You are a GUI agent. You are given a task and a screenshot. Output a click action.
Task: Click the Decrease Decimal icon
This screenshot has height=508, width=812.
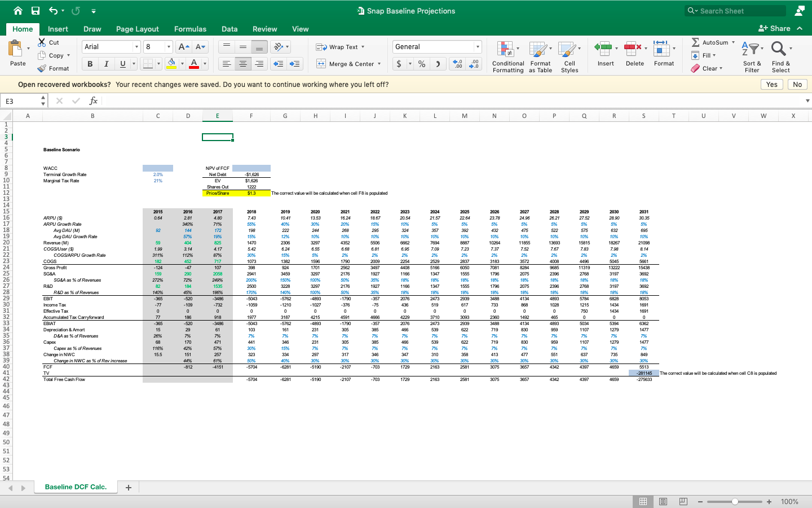474,64
